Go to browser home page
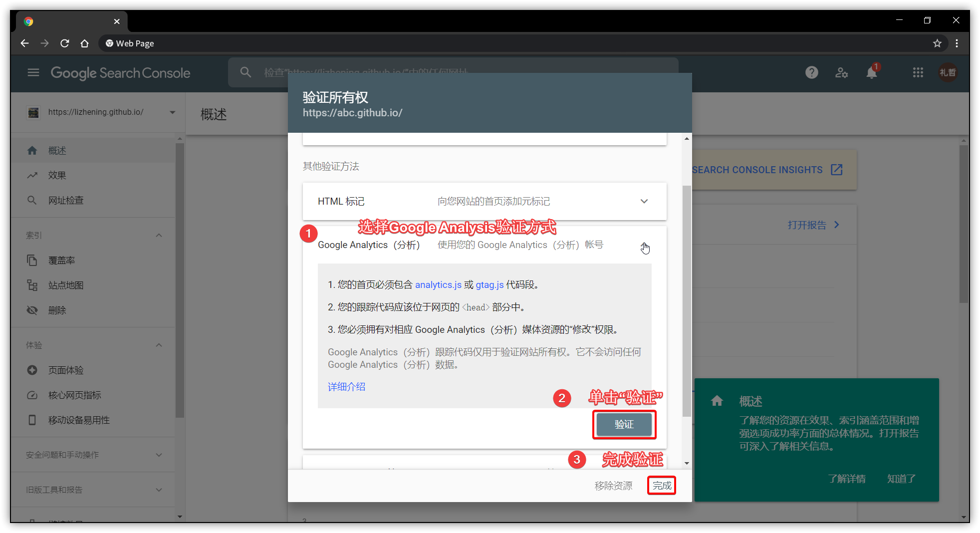 point(85,43)
